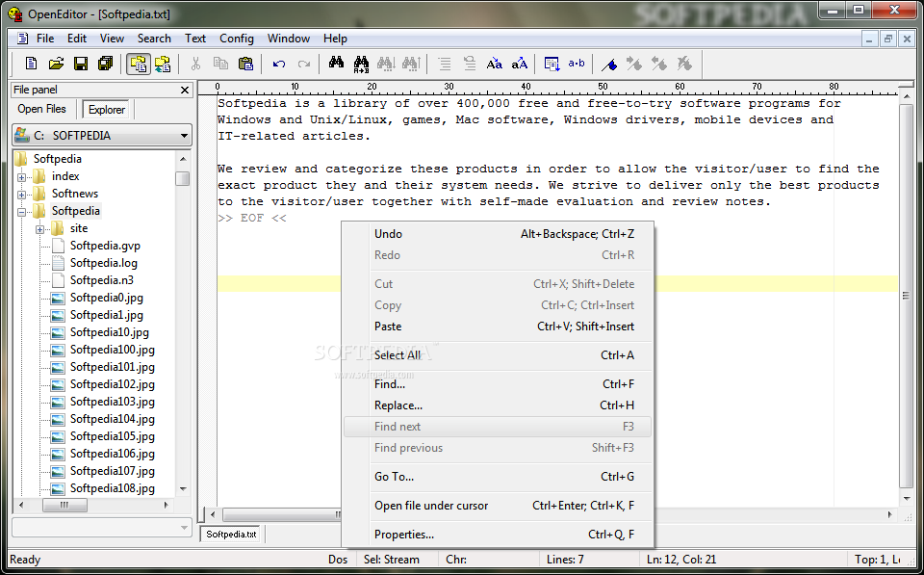
Task: Click the Save All stacked disks icon
Action: [106, 64]
